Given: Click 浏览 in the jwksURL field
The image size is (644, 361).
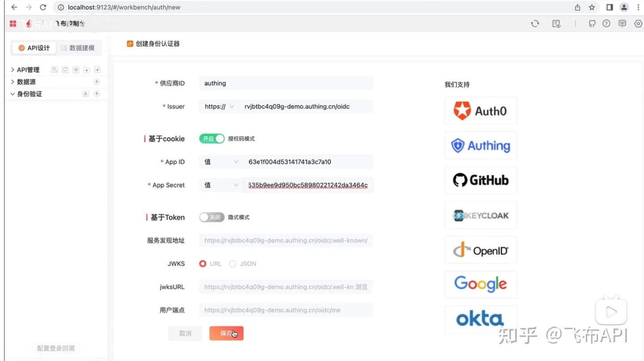Looking at the screenshot, I should [361, 287].
